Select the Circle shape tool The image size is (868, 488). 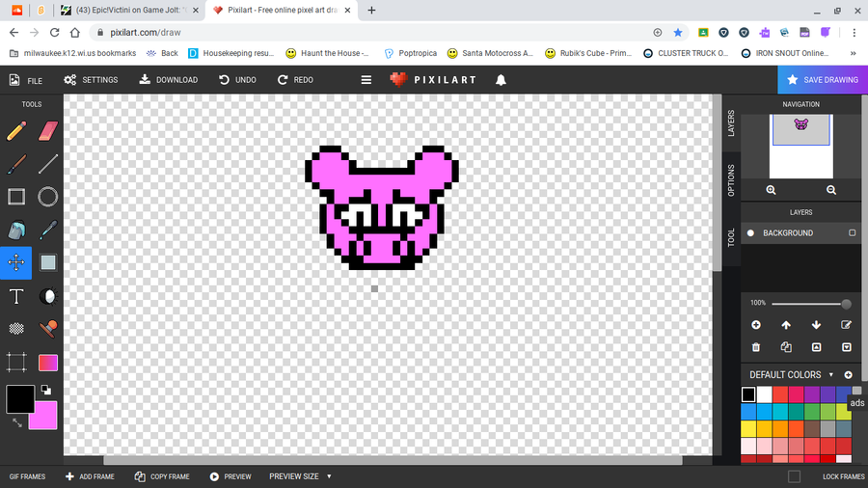[x=48, y=197]
